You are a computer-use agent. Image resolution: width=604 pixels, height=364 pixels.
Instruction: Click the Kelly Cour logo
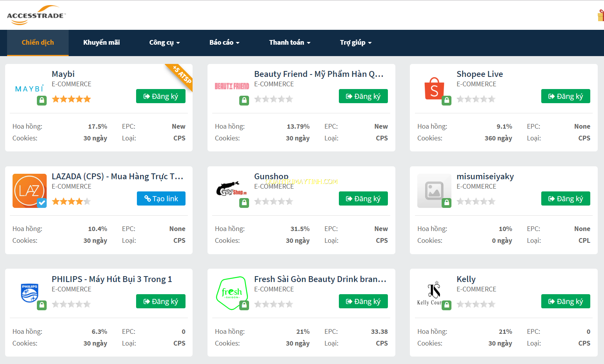click(x=431, y=293)
